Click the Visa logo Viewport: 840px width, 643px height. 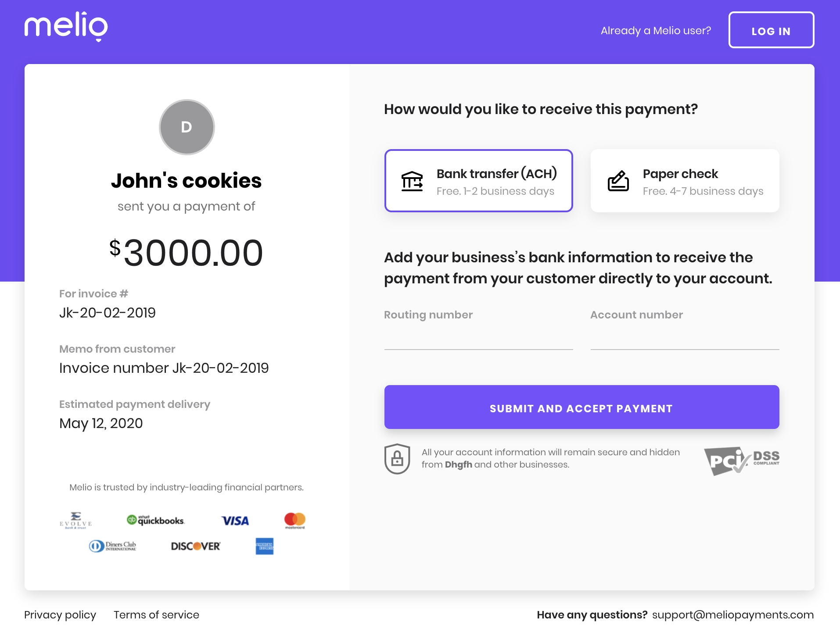[x=235, y=521]
